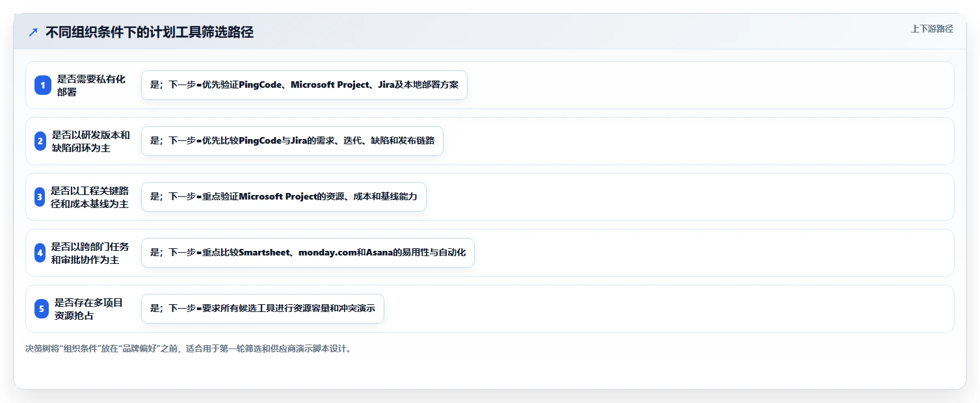
Task: Open the answer box about 资源、成本和基线能力
Action: tap(284, 197)
